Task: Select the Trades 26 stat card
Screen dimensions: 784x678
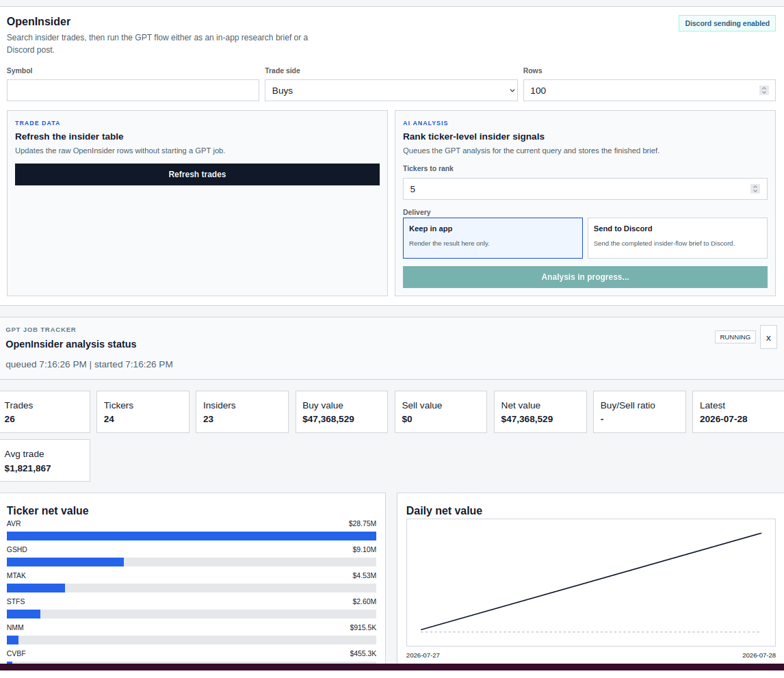Action: (x=44, y=412)
